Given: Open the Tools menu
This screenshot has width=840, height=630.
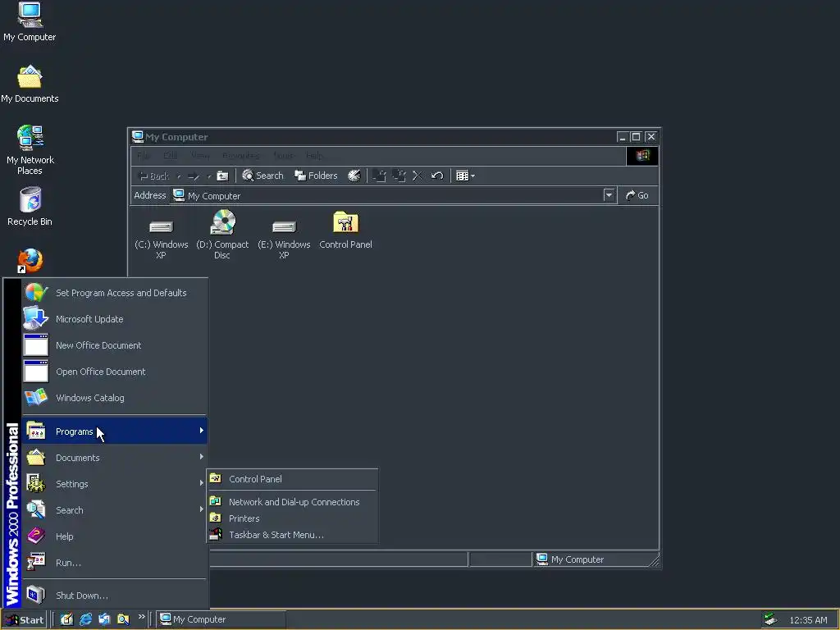Looking at the screenshot, I should coord(283,156).
